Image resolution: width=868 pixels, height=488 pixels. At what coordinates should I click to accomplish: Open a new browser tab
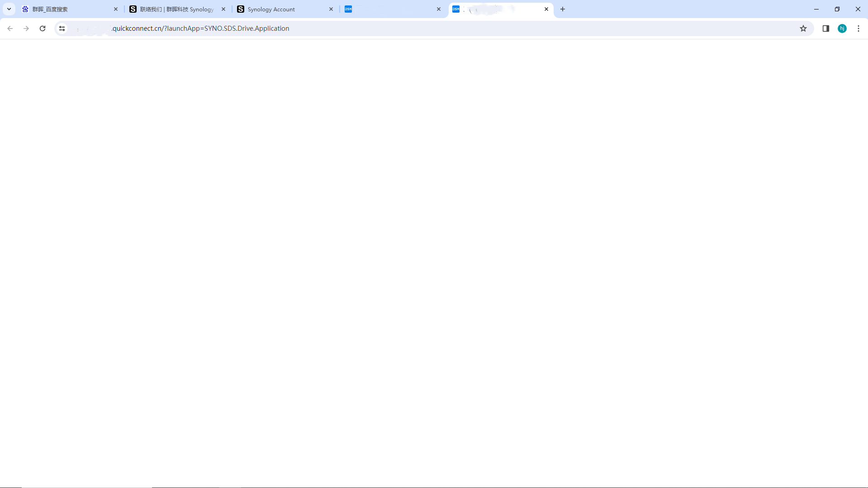[x=563, y=9]
